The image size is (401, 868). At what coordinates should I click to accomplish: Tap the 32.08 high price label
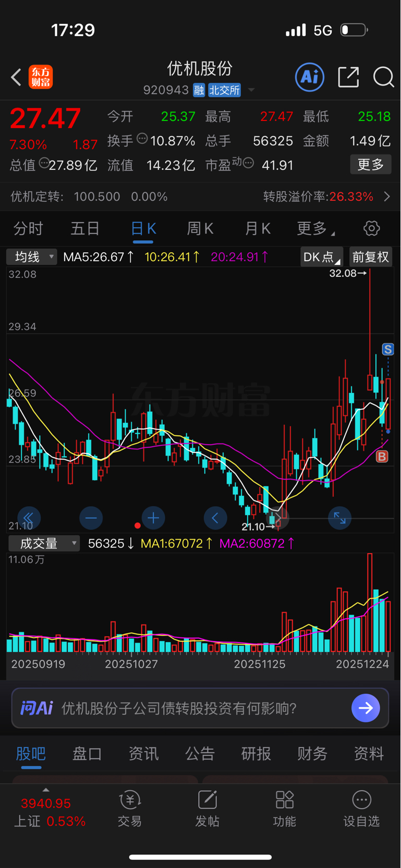(x=348, y=273)
